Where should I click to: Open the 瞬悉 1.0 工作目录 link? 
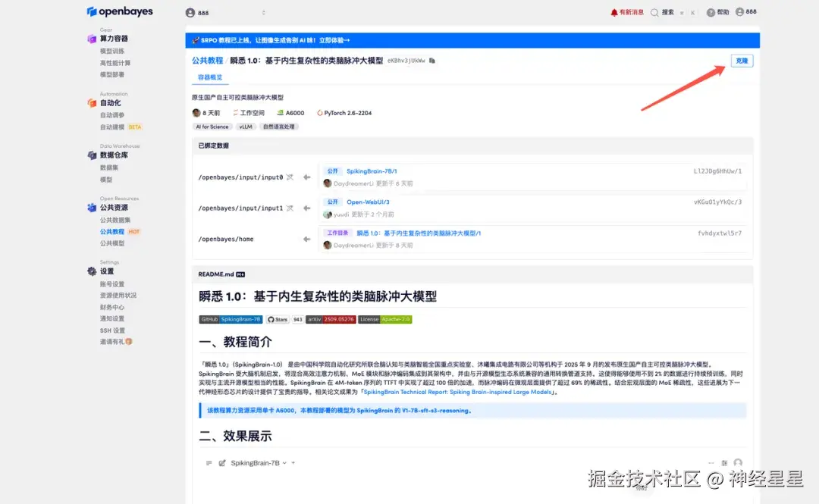419,233
